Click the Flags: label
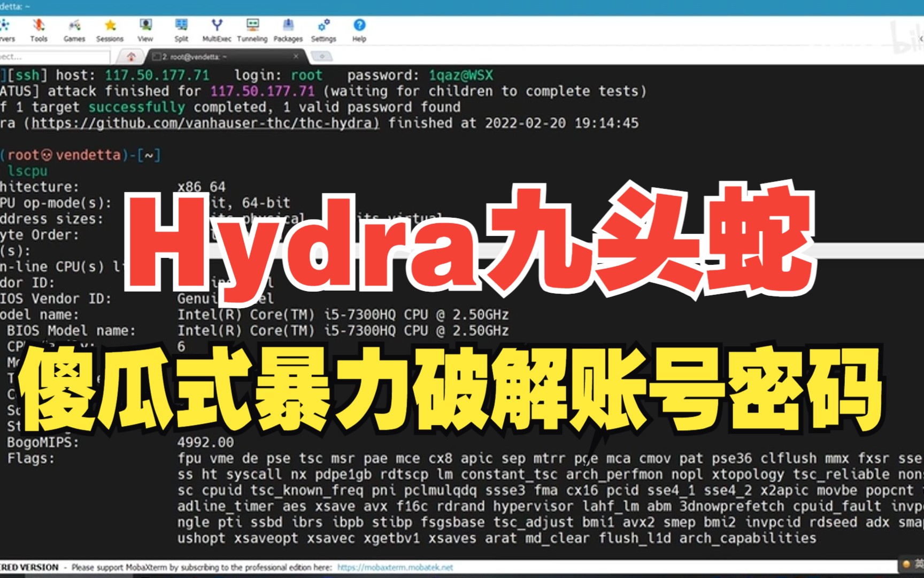The height and width of the screenshot is (578, 924). click(x=31, y=459)
